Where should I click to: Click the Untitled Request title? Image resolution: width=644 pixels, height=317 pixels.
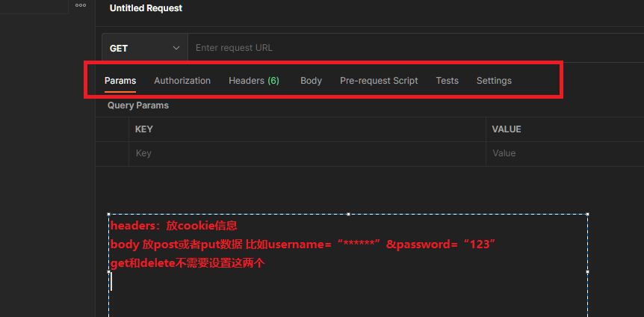[x=146, y=8]
